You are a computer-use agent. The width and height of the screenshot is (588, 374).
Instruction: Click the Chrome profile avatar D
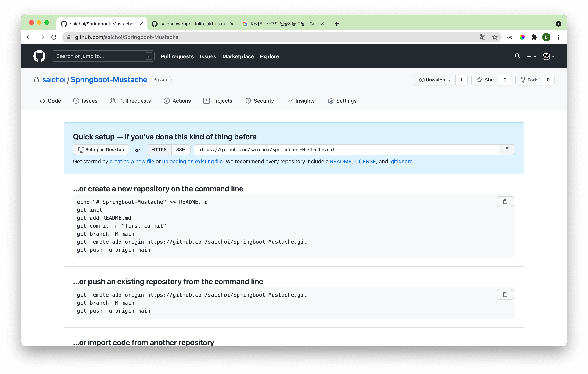coord(546,37)
